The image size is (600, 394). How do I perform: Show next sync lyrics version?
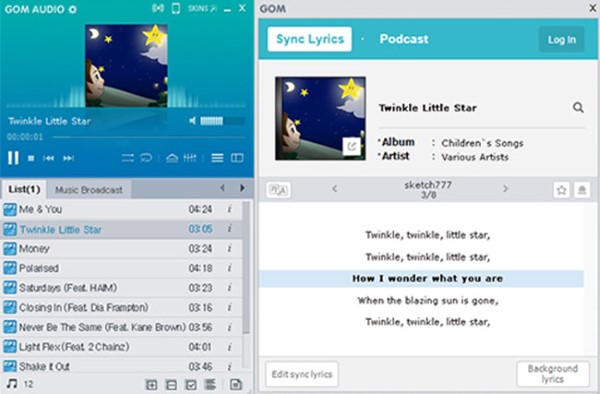(x=505, y=189)
